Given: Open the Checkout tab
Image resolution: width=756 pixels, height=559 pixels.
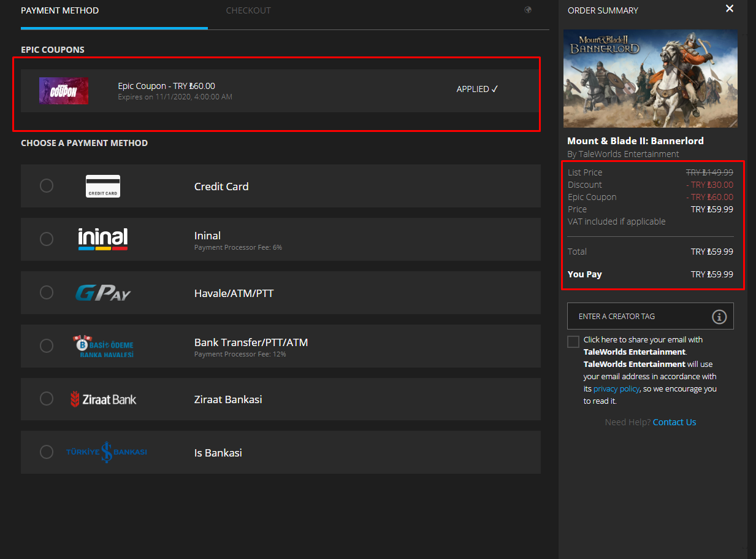Looking at the screenshot, I should (x=248, y=10).
